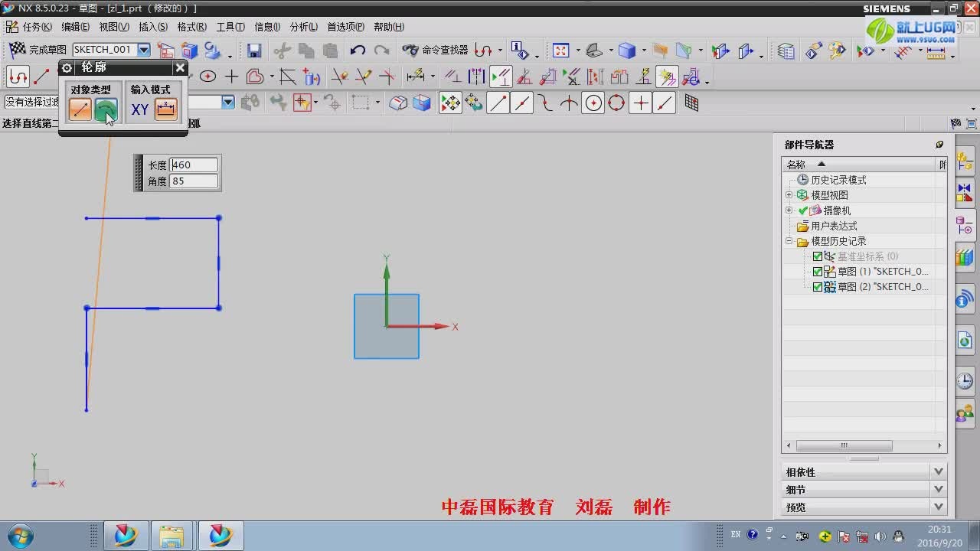Uncheck the 草图 (2) SKETCH checkbox

click(817, 287)
